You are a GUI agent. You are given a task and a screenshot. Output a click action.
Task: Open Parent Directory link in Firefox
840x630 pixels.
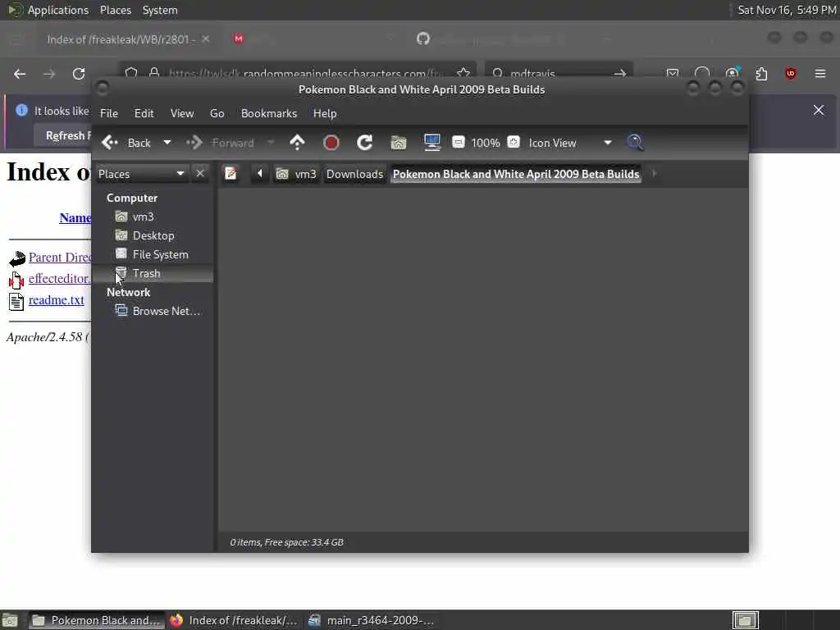coord(59,257)
